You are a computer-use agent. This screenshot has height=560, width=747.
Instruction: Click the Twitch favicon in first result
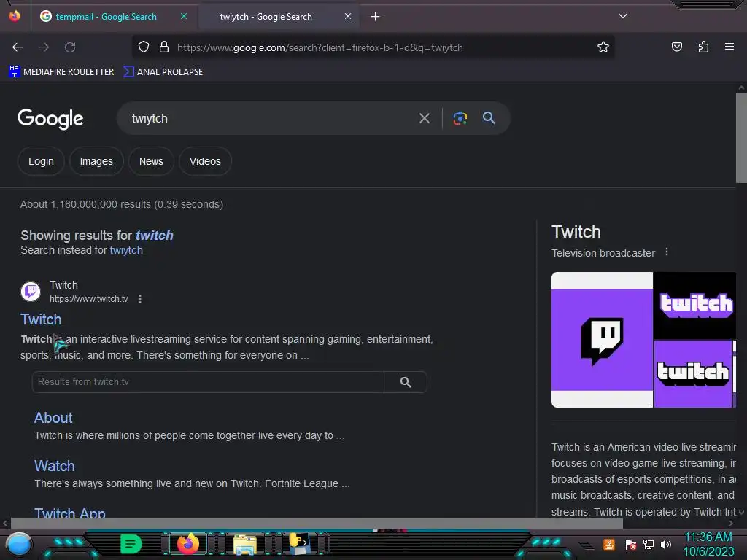[31, 291]
